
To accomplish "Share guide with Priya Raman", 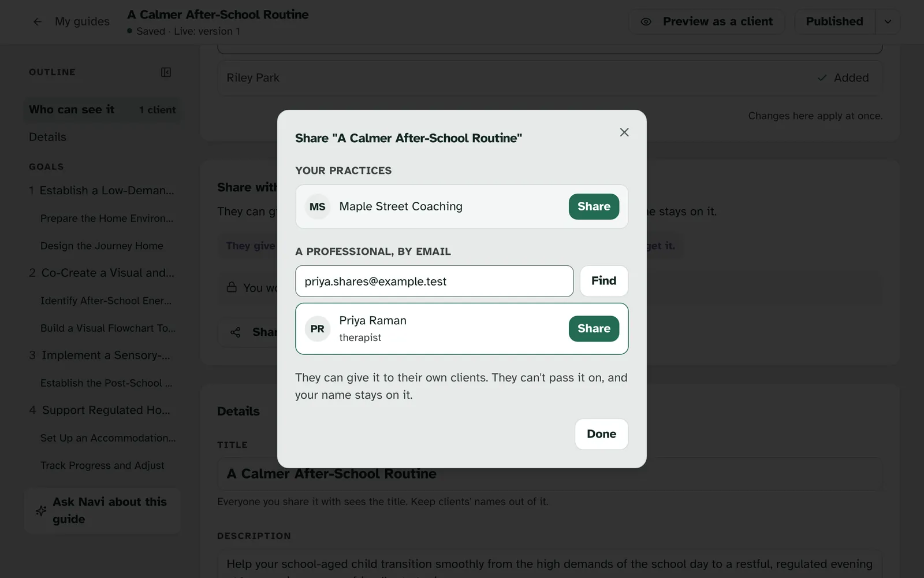I will tap(594, 328).
